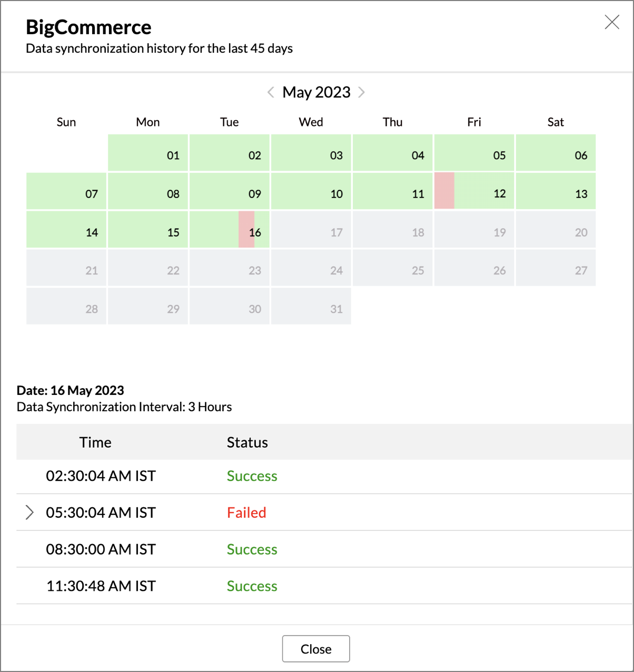
Task: Open May 01 sync history
Action: click(x=148, y=153)
